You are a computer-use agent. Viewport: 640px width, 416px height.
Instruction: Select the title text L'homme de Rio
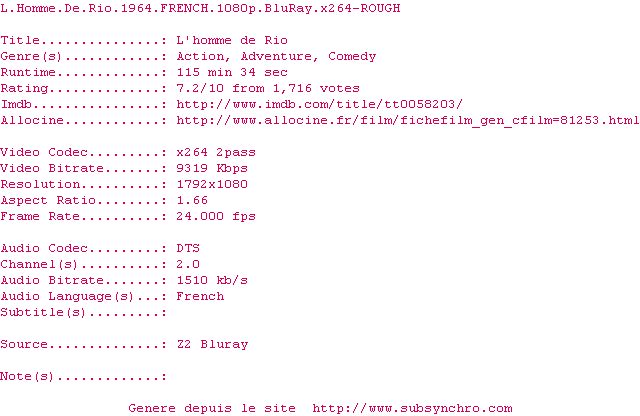(x=232, y=40)
